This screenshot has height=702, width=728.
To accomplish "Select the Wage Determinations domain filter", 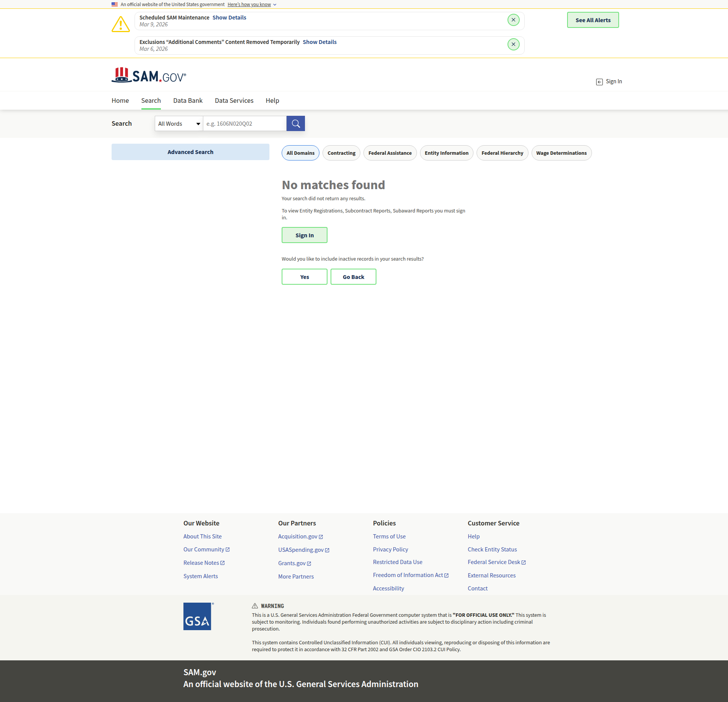I will coord(561,153).
